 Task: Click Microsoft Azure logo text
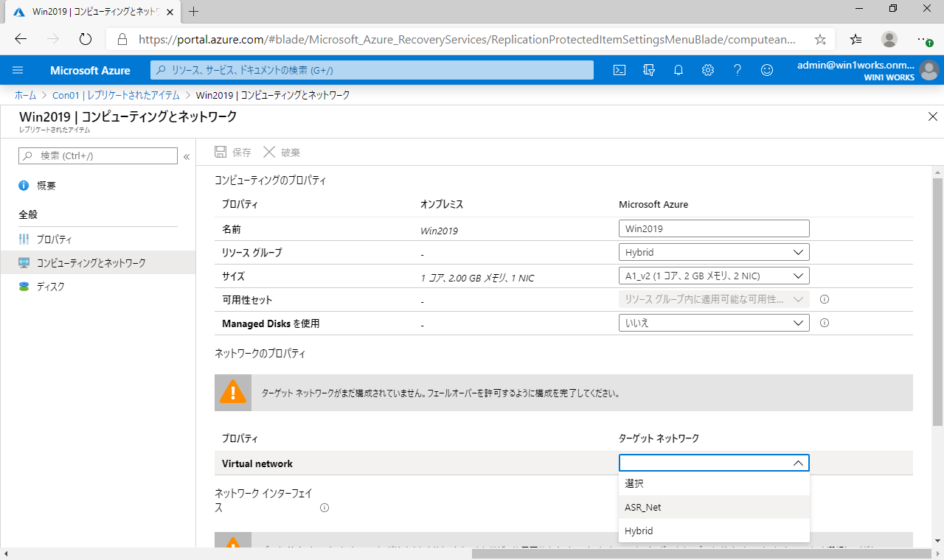[90, 71]
